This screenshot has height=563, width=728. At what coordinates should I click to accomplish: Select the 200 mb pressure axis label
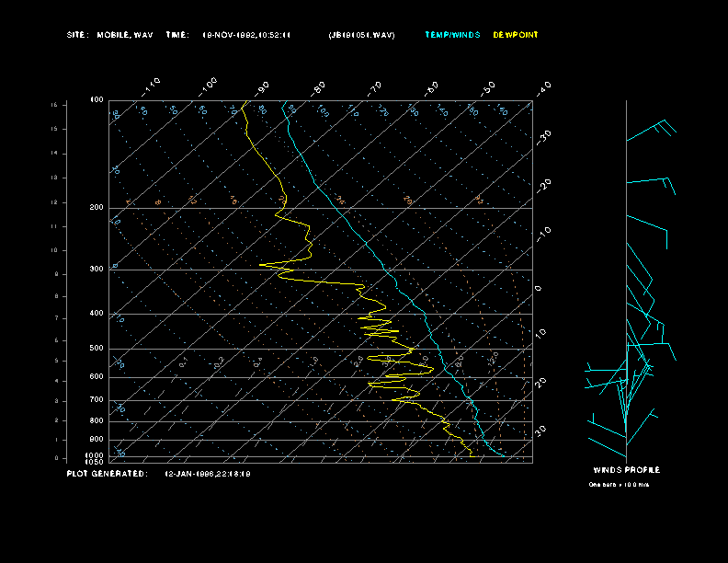coord(97,208)
